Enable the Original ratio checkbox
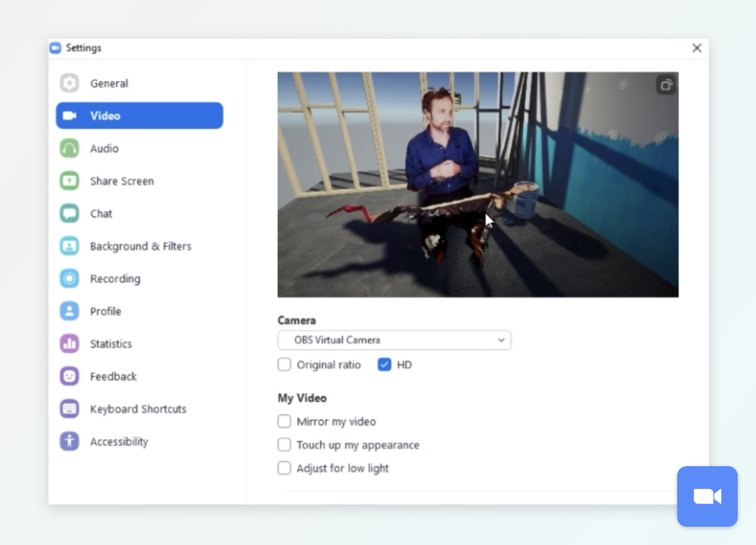Screen dimensions: 756x545 (284, 365)
